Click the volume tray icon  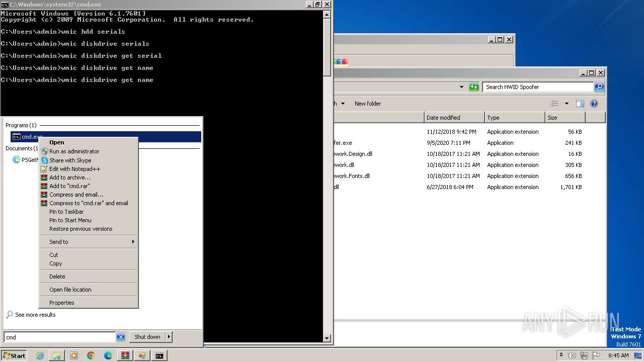[x=572, y=355]
